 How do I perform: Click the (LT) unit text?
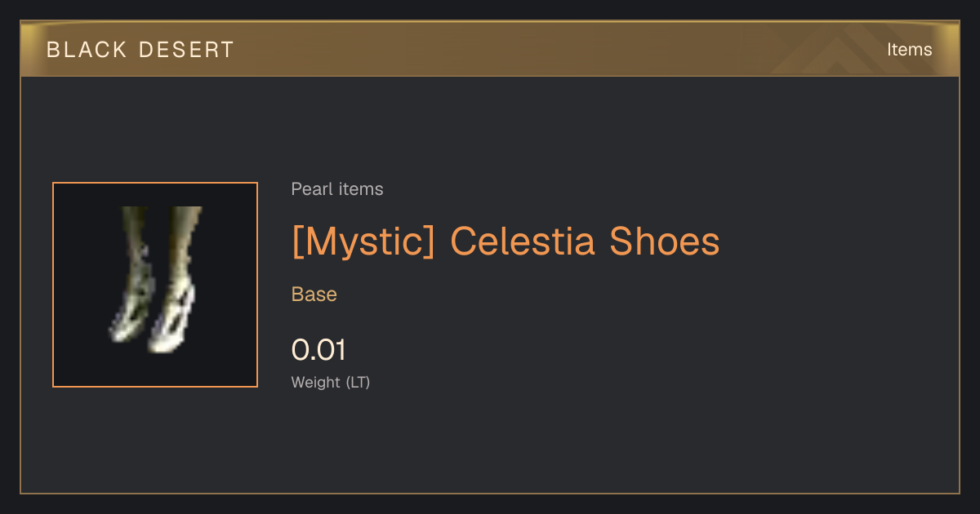point(358,382)
